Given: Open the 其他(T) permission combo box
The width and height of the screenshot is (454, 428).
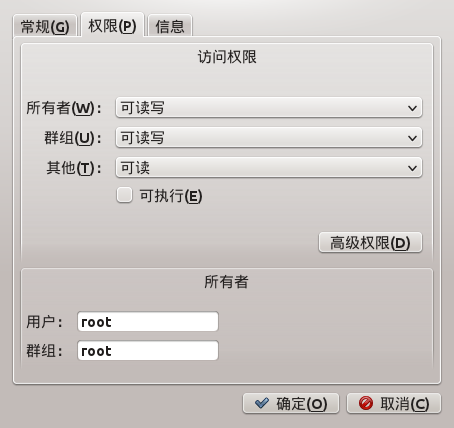Looking at the screenshot, I should pyautogui.click(x=269, y=167).
